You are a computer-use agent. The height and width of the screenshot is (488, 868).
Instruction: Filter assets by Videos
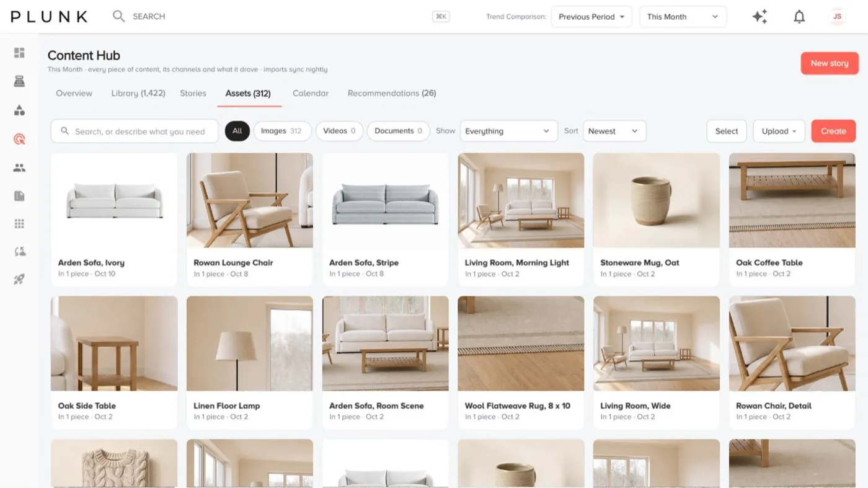(x=339, y=131)
